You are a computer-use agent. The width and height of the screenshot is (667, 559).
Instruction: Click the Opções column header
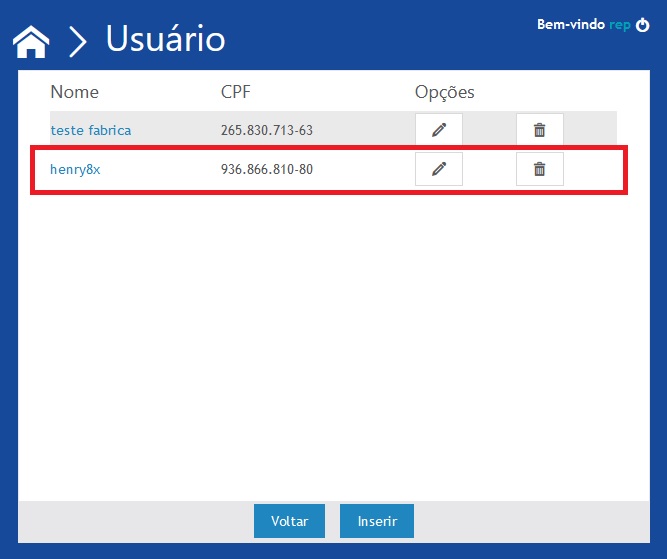tap(445, 92)
